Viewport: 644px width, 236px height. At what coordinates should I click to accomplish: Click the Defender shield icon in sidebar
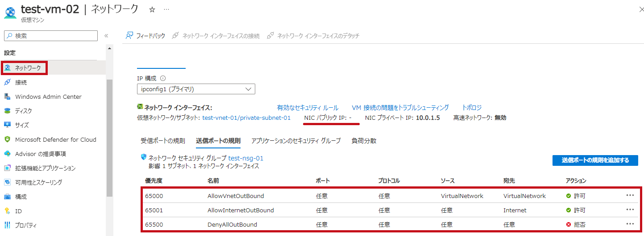pos(7,139)
